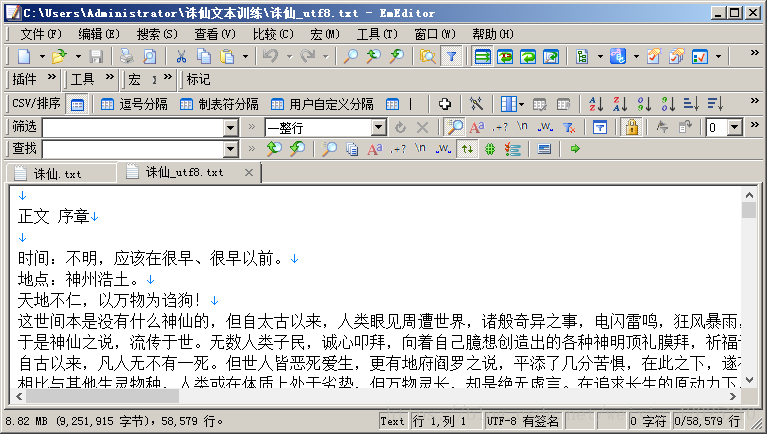The image size is (767, 434).
Task: Toggle match case in find bar
Action: coord(375,149)
